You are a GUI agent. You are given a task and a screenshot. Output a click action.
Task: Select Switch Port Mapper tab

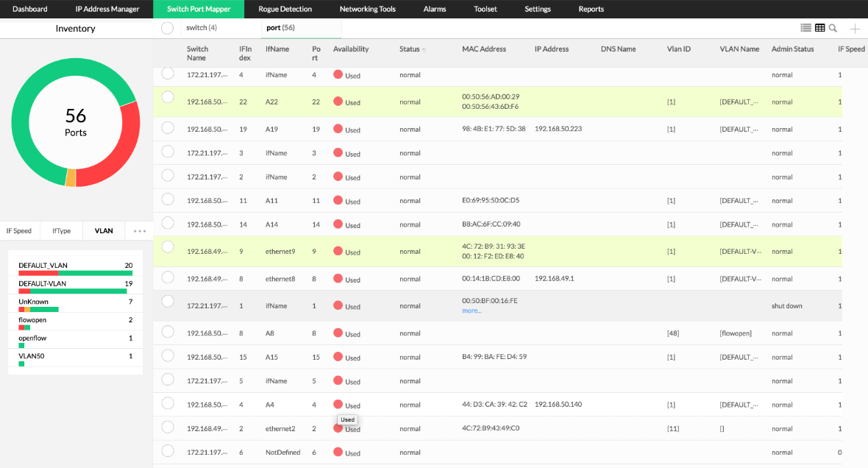coord(199,9)
